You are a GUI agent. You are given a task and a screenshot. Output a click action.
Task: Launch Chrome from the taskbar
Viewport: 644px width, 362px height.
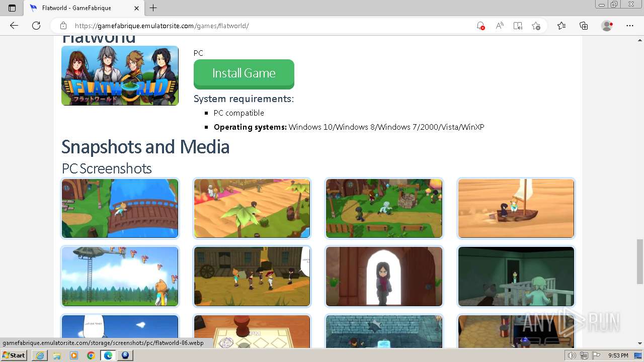pos(91,355)
